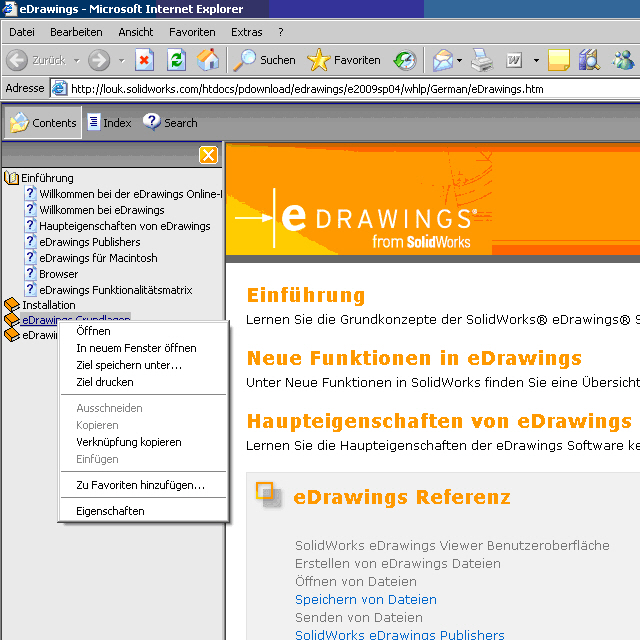
Task: Click the yellow note discuss icon
Action: point(559,60)
